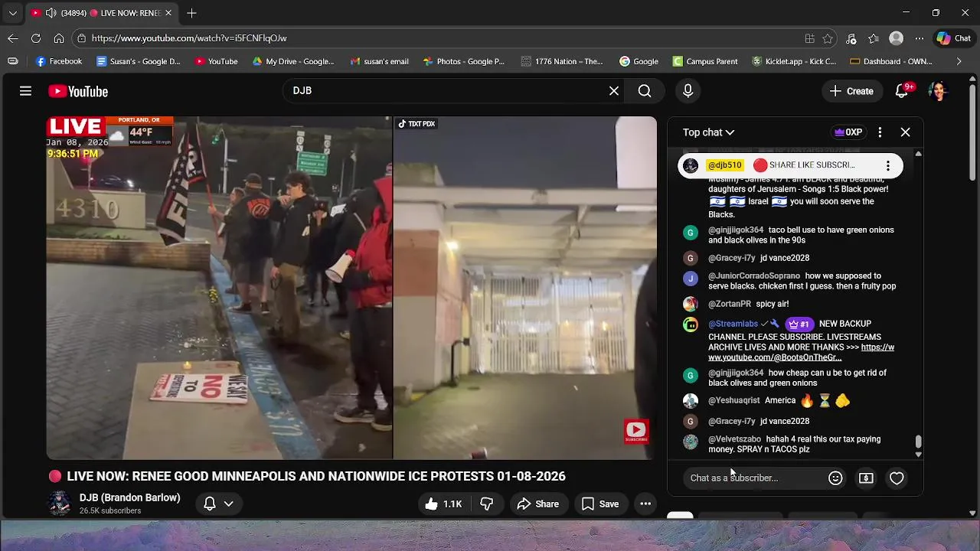Open the Facebook bookmark
The height and width of the screenshot is (551, 980).
(x=59, y=61)
